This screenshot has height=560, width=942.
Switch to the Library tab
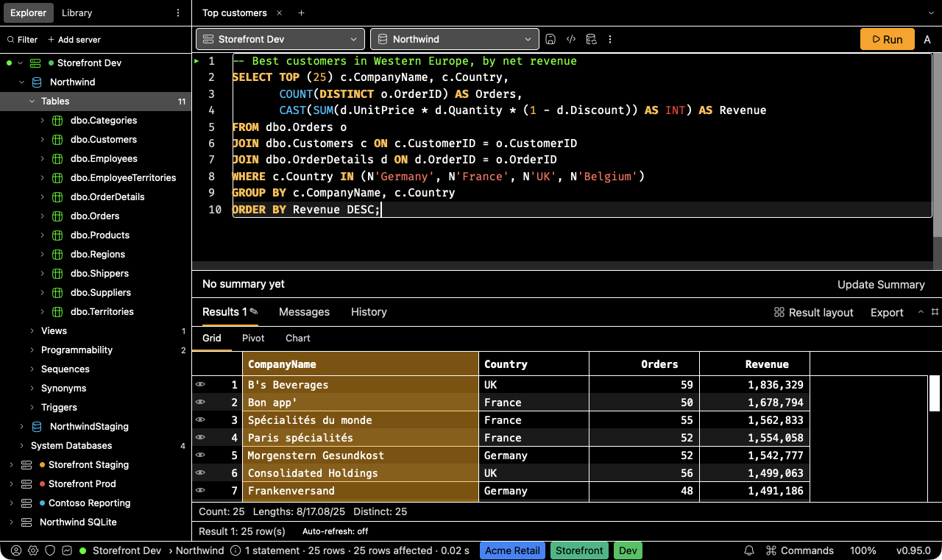[x=77, y=13]
